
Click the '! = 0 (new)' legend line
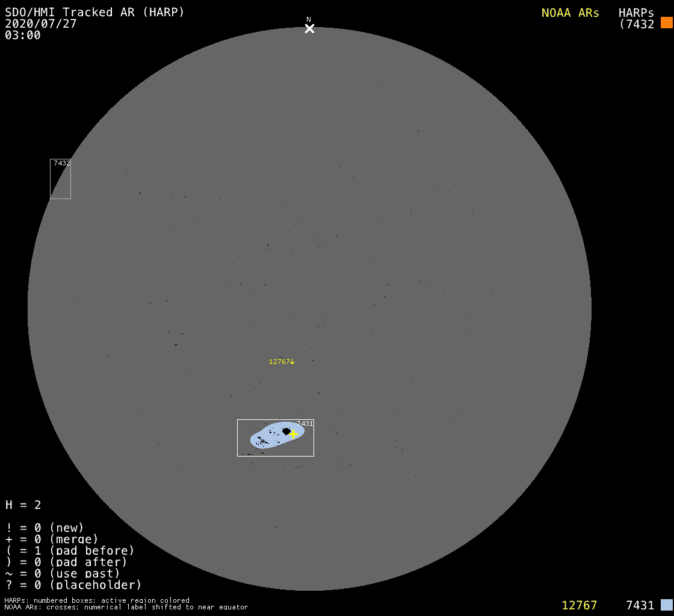click(45, 528)
